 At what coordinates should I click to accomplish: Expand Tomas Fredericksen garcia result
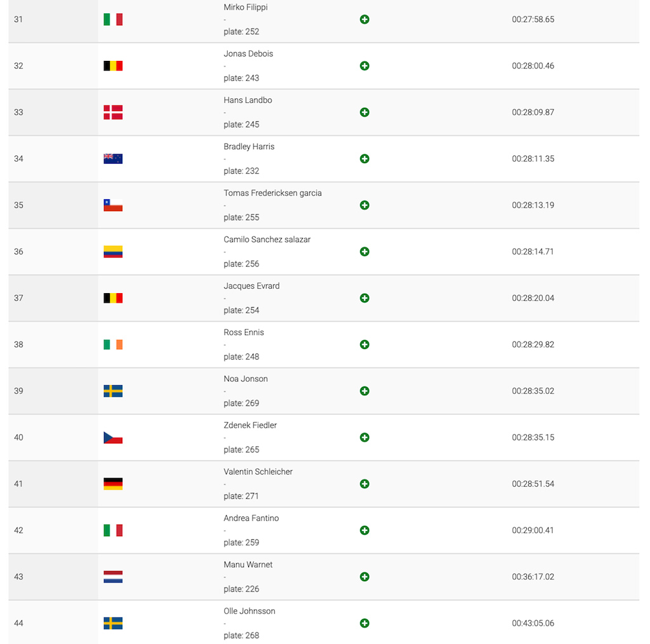click(x=364, y=205)
